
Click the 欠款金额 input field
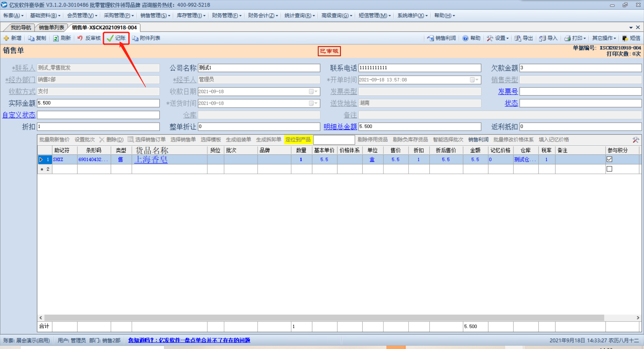[x=580, y=68]
